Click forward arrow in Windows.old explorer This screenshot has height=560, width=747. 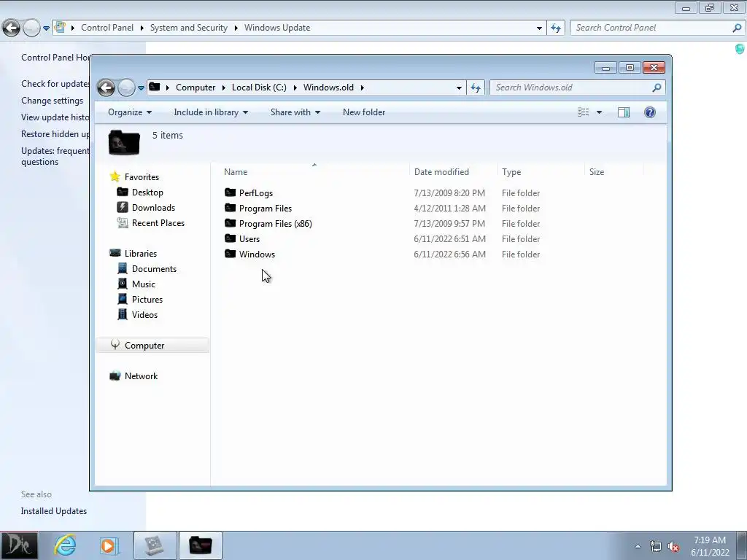(126, 87)
